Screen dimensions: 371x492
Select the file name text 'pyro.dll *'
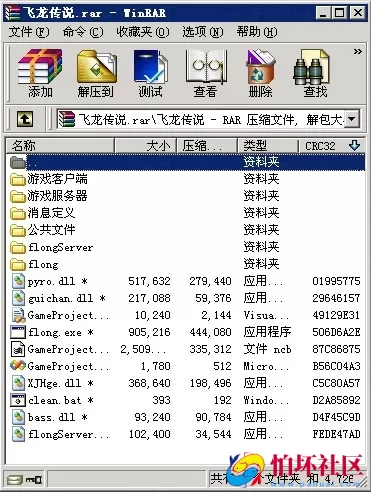tap(58, 281)
